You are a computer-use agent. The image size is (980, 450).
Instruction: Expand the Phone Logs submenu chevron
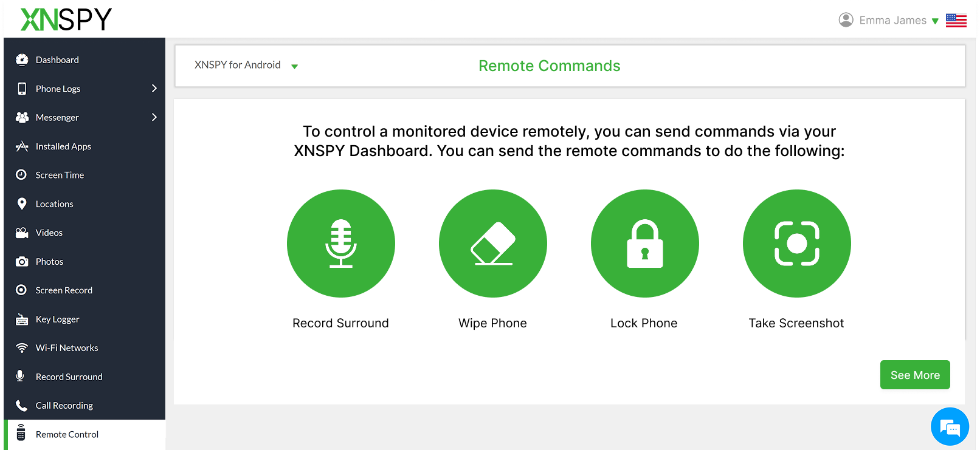point(154,89)
